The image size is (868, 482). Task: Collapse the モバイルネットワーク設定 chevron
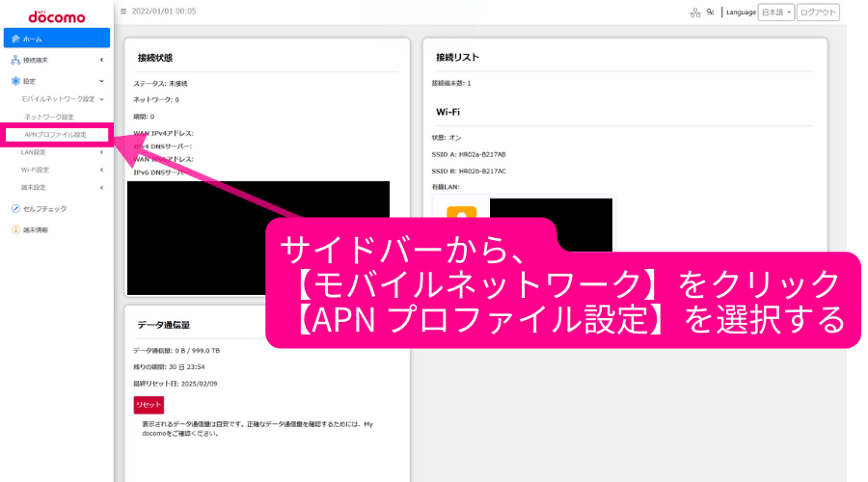pyautogui.click(x=102, y=99)
